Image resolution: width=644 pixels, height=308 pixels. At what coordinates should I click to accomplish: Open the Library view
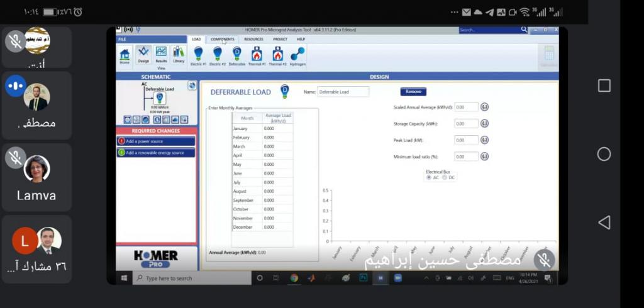(179, 54)
